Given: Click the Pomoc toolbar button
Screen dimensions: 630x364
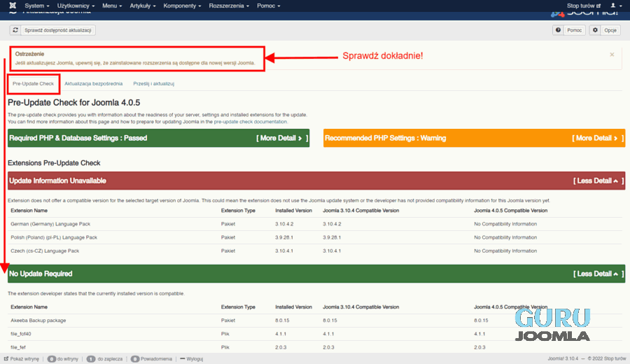Looking at the screenshot, I should point(574,30).
